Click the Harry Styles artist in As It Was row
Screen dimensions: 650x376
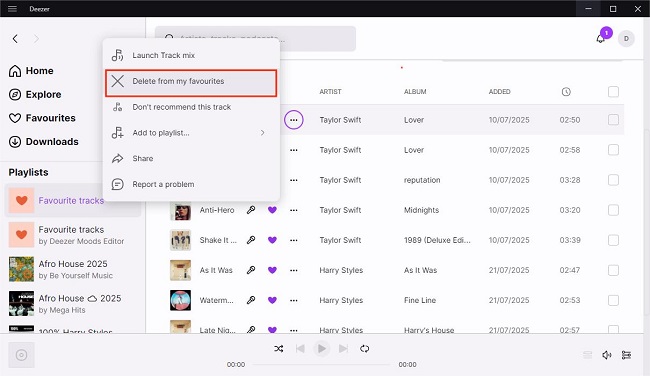(x=341, y=270)
